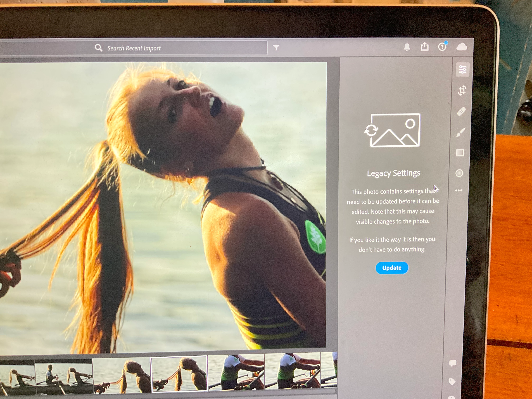Click the magnifying glass search icon
Viewport: 532px width, 399px height.
tap(98, 48)
